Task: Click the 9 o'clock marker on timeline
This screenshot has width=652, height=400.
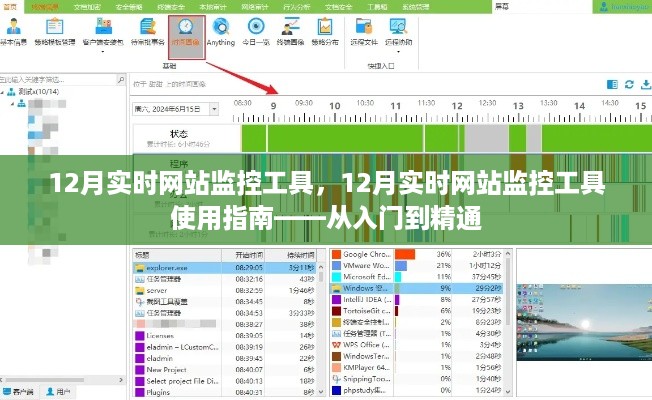Action: click(x=273, y=103)
